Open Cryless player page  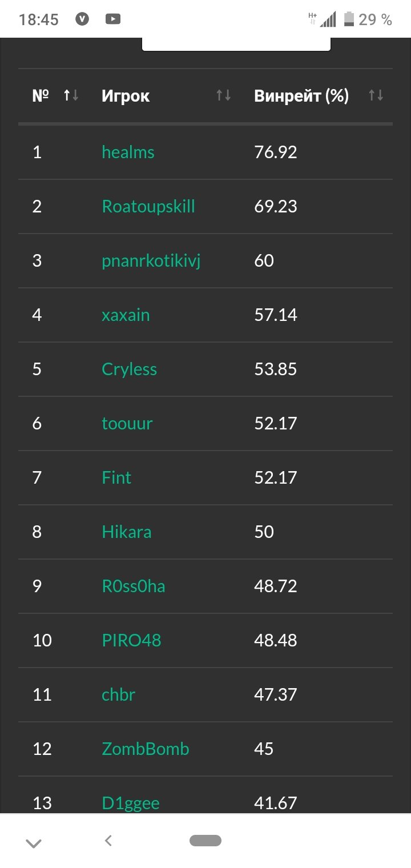point(129,369)
